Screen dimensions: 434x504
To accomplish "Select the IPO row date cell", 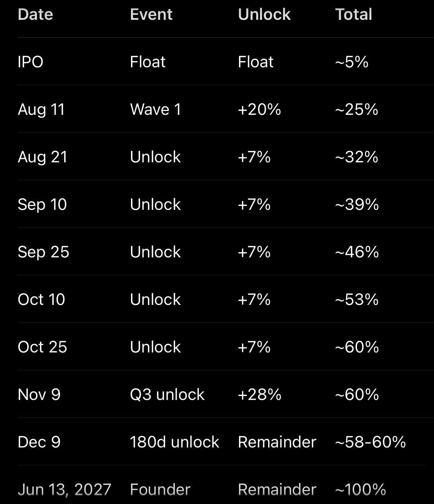I will 31,62.
